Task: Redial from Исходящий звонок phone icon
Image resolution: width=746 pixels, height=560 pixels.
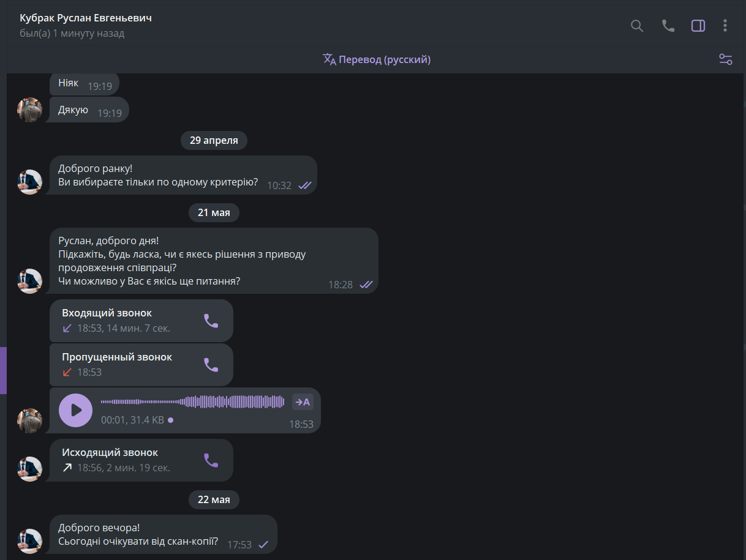Action: [x=211, y=460]
